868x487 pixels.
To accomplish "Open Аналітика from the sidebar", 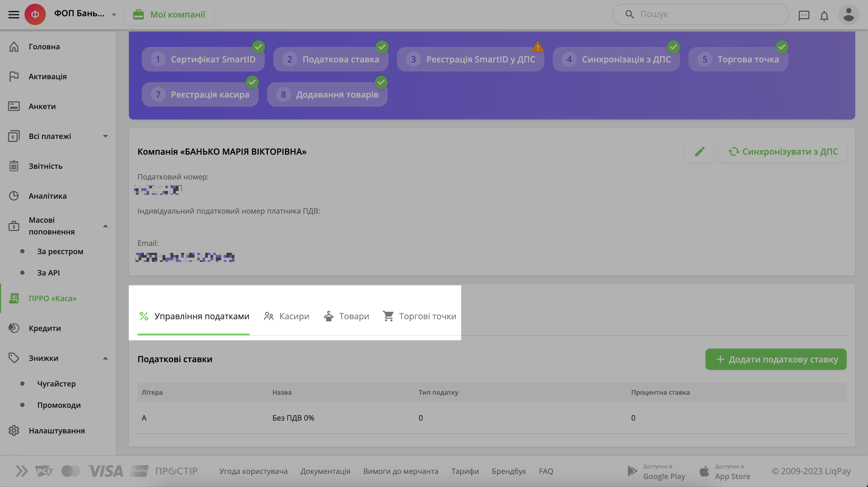I will (47, 196).
